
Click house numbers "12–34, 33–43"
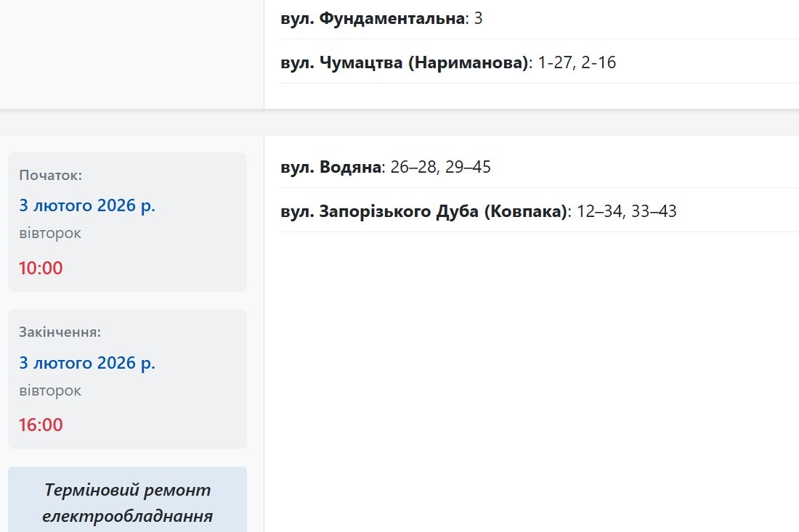(627, 212)
